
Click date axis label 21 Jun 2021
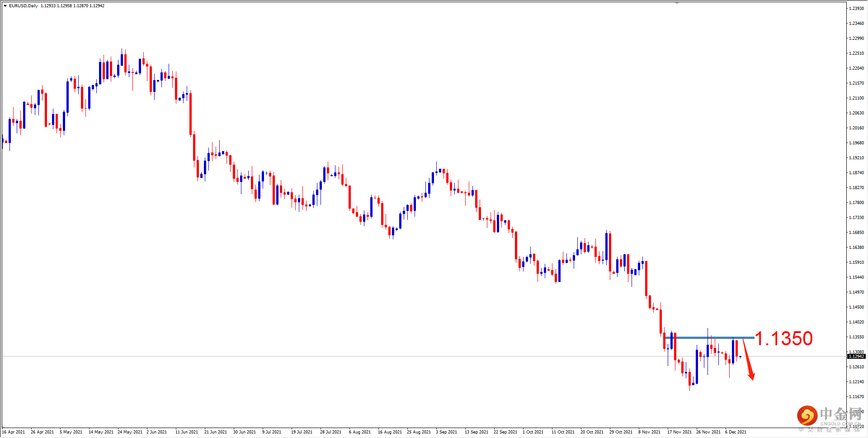point(216,432)
